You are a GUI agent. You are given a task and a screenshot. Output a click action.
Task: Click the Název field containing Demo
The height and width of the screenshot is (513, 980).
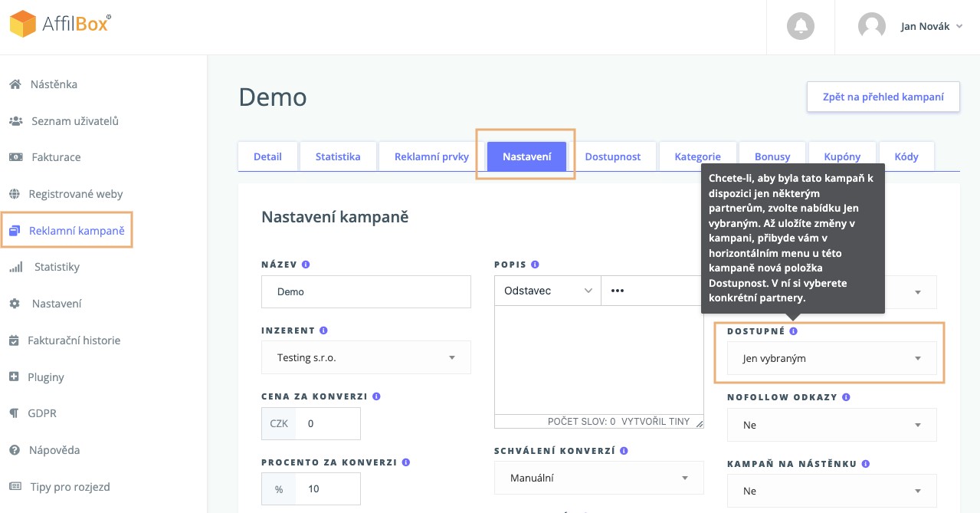tap(366, 291)
